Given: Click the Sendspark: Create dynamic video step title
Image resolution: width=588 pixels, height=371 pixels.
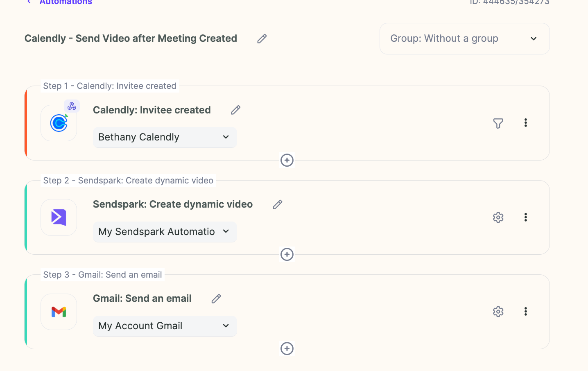Looking at the screenshot, I should pyautogui.click(x=173, y=204).
